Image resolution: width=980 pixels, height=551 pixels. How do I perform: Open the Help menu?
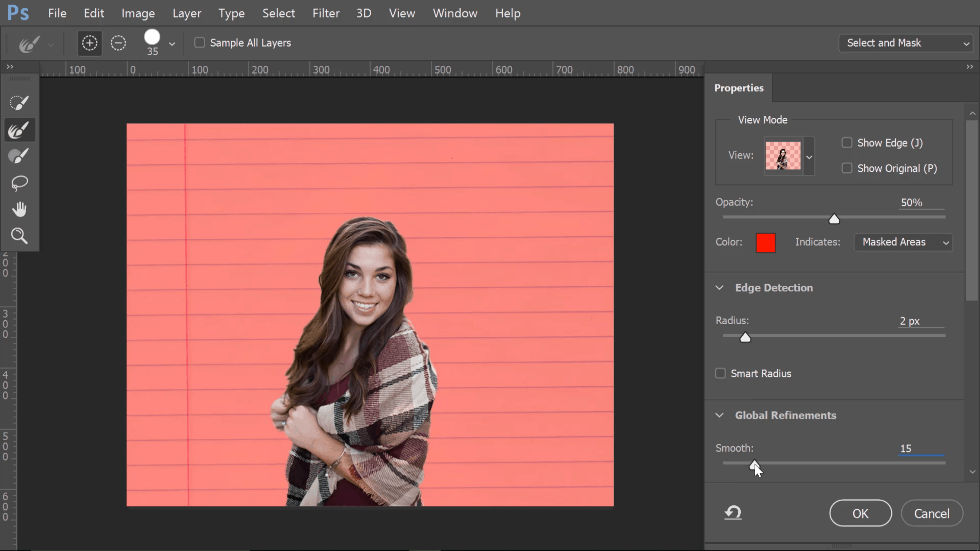[508, 13]
